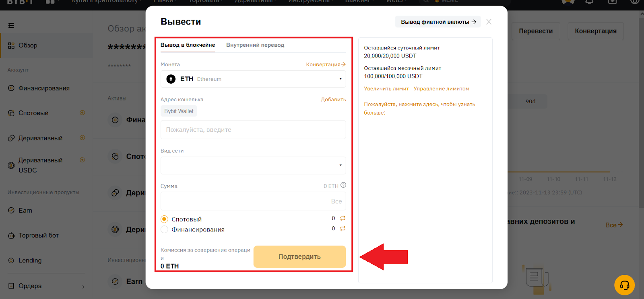This screenshot has height=299, width=644.
Task: Click the Спотовый sidebar icon
Action: [x=11, y=113]
